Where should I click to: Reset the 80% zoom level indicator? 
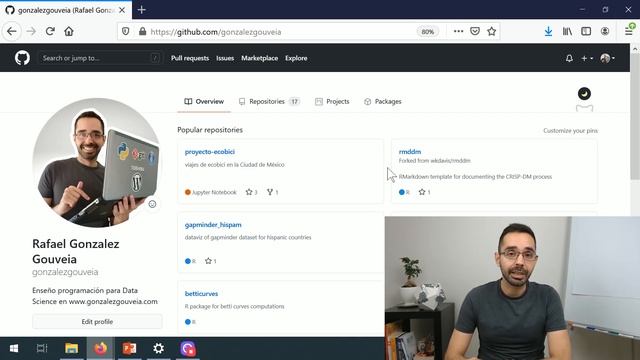427,31
